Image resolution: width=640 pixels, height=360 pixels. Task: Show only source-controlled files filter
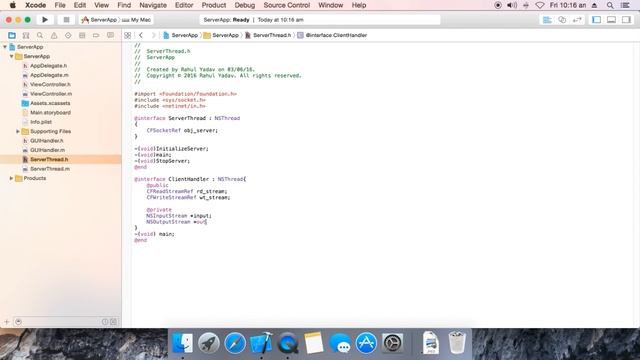[113, 322]
